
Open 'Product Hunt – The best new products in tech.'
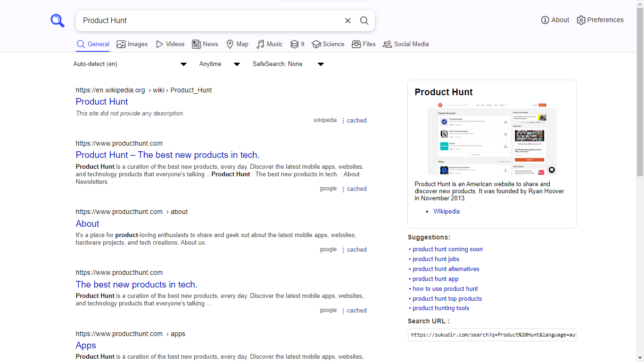point(167,155)
